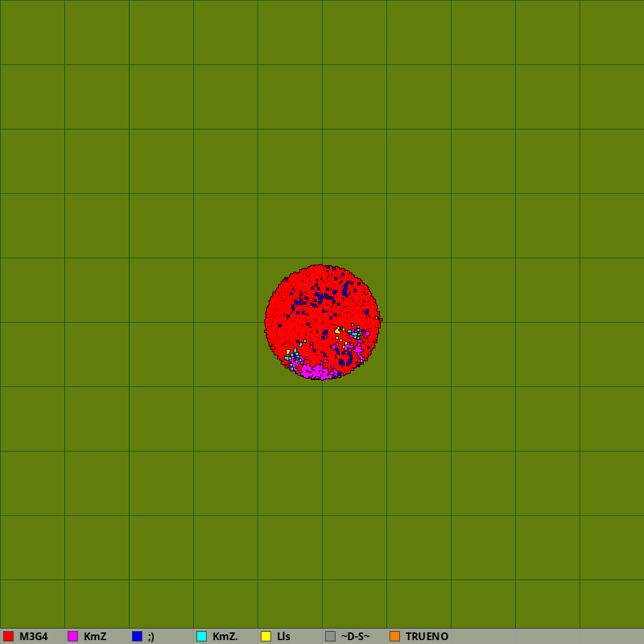Select the KmZ. player label

coord(225,637)
